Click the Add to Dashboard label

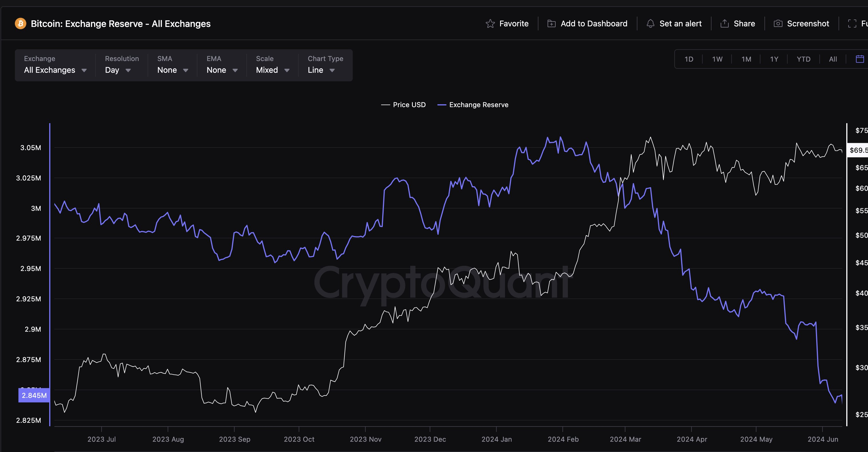point(594,23)
